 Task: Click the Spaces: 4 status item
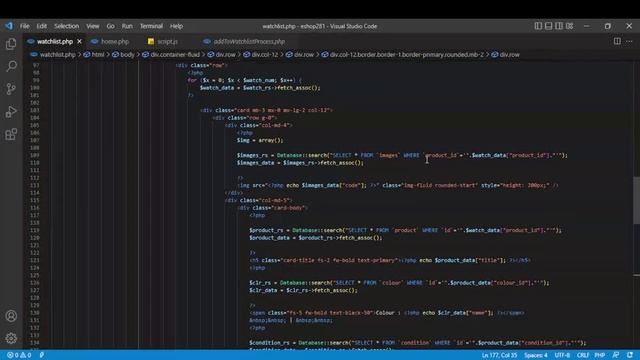tap(536, 355)
